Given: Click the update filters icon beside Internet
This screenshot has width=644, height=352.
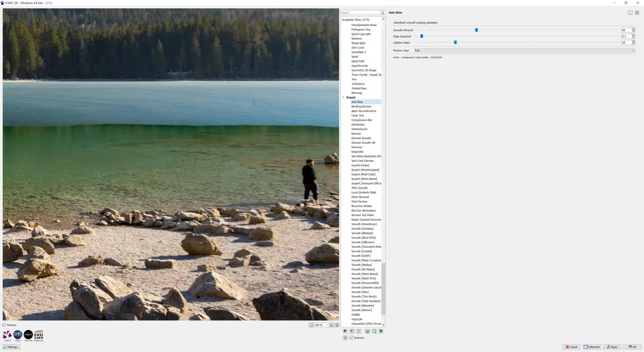Looking at the screenshot, I should 345,338.
